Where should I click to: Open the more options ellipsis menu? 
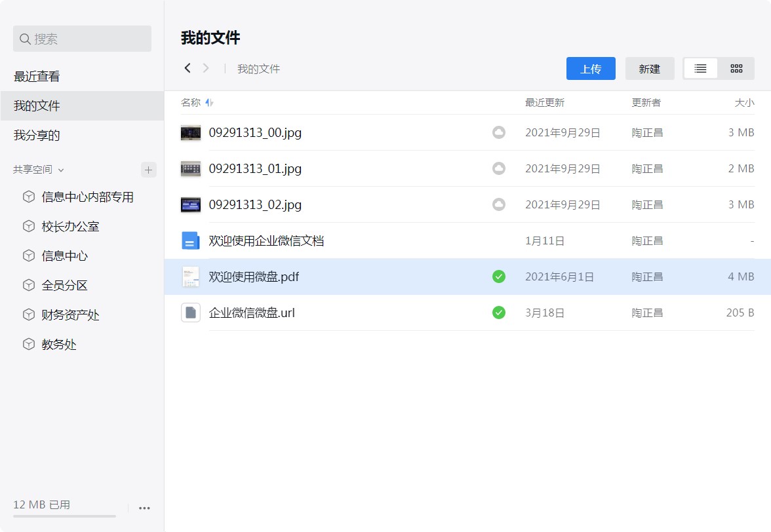tap(145, 508)
